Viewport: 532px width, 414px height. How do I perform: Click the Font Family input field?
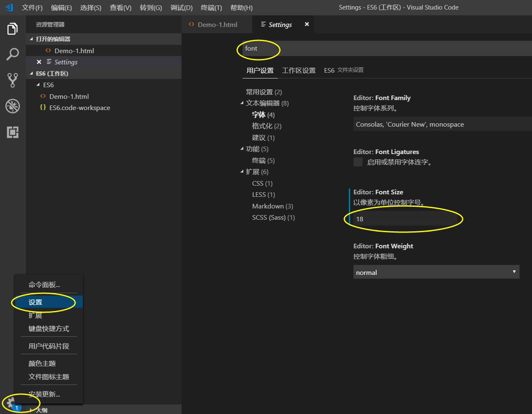(442, 124)
